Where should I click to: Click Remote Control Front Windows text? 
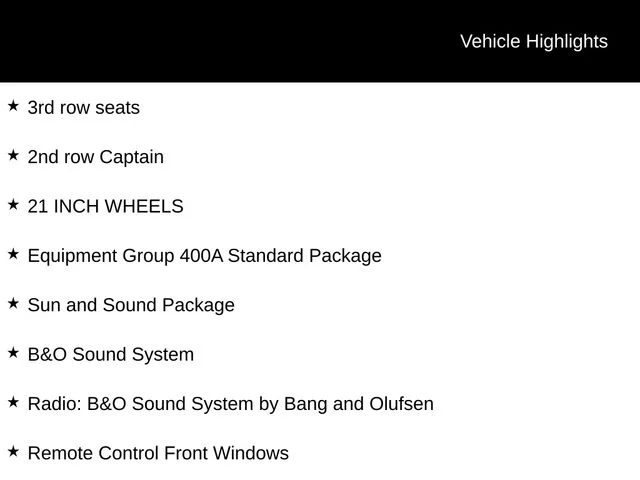[x=158, y=453]
